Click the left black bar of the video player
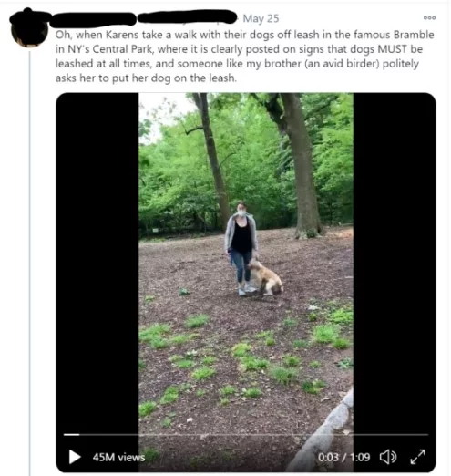This screenshot has width=451, height=476. 97,262
